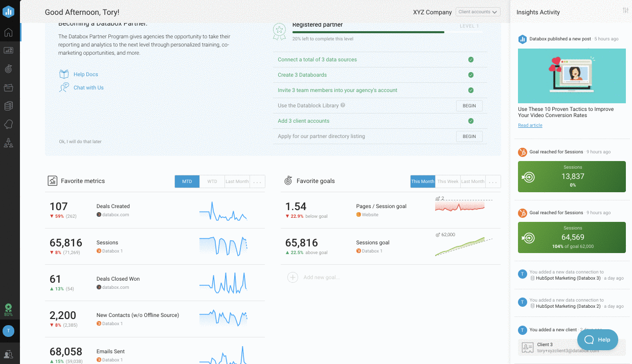Click the Chat with Us bubble icon

click(64, 87)
